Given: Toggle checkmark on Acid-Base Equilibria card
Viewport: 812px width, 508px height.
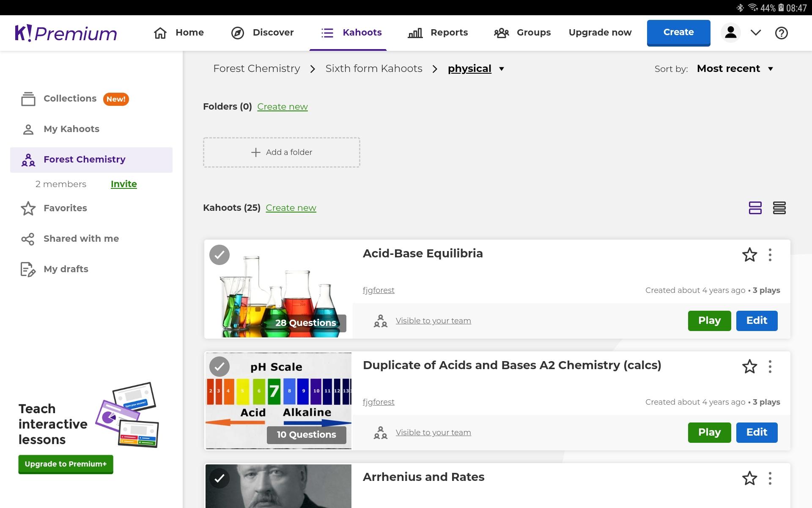Looking at the screenshot, I should point(219,255).
